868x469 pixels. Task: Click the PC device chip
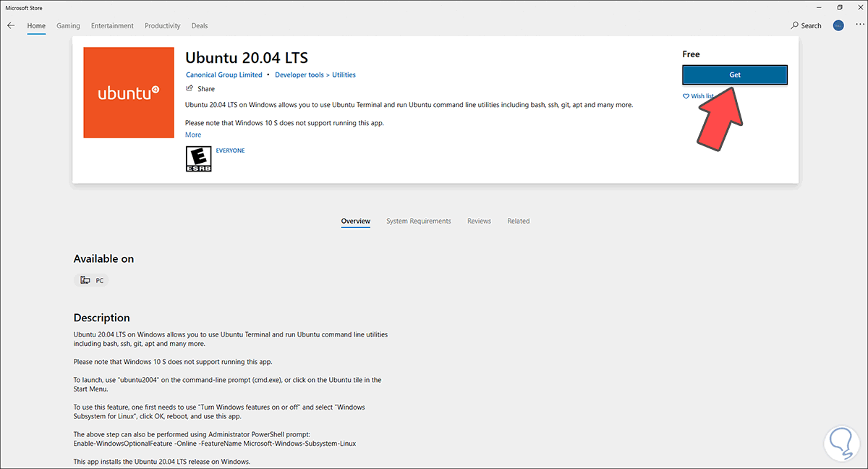click(91, 280)
